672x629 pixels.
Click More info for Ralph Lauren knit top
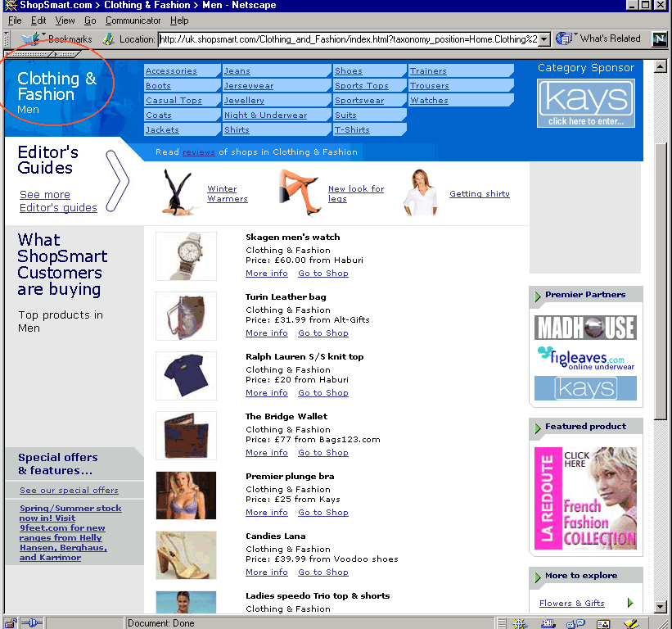pos(267,393)
